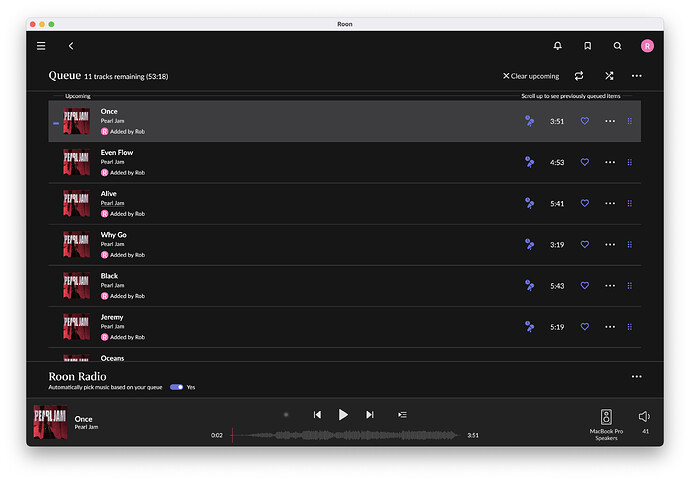Open lyrics microphone icon for Even Flow
Screen dimensions: 690x480
(x=529, y=162)
